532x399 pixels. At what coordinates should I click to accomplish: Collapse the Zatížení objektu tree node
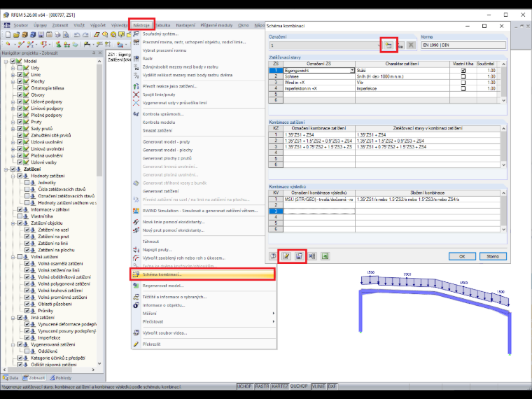click(x=13, y=223)
